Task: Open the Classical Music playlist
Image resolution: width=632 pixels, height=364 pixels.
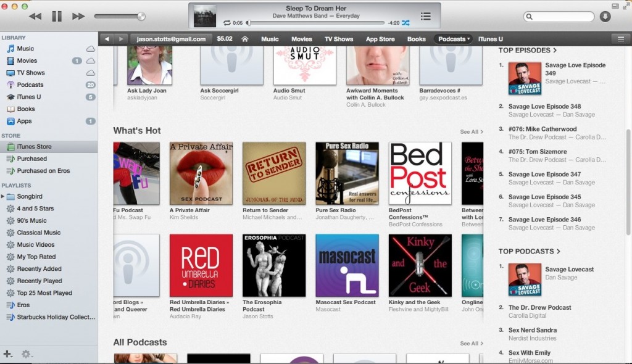Action: (x=38, y=233)
